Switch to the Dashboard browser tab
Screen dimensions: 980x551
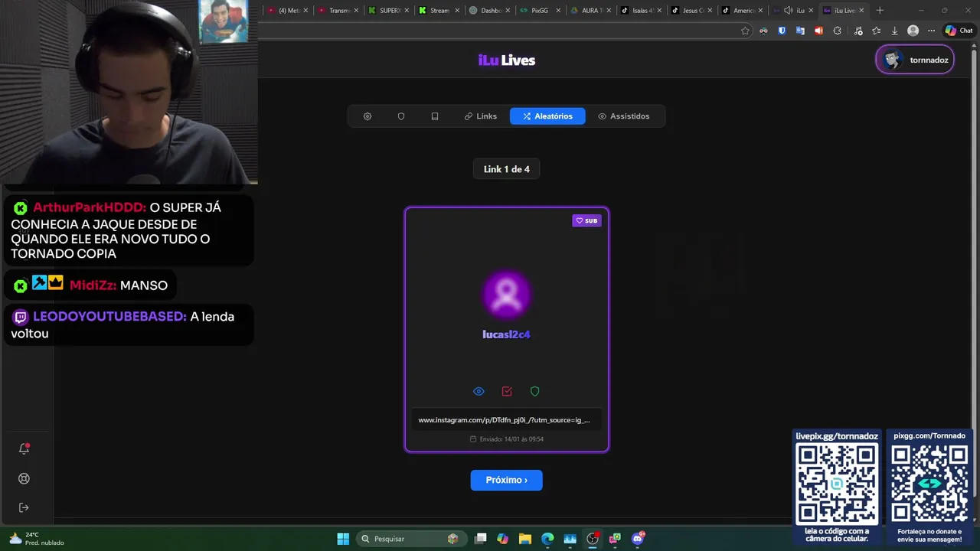[x=489, y=11]
